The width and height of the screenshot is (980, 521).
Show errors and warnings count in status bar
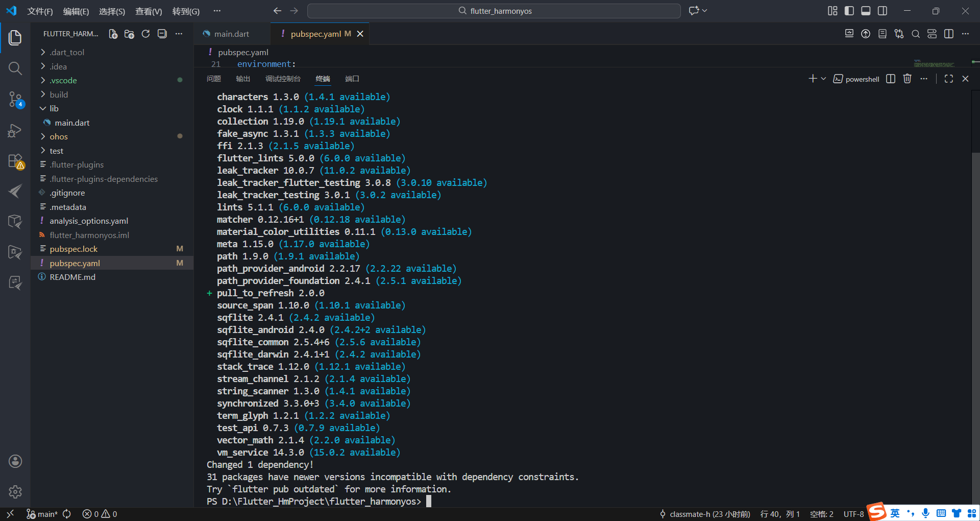click(100, 514)
